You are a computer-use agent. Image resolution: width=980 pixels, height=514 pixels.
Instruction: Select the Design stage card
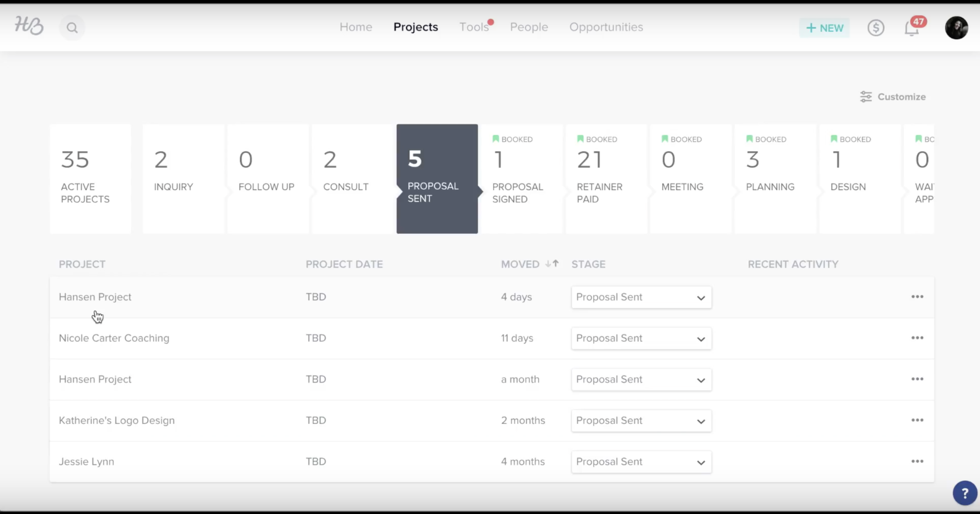tap(860, 179)
